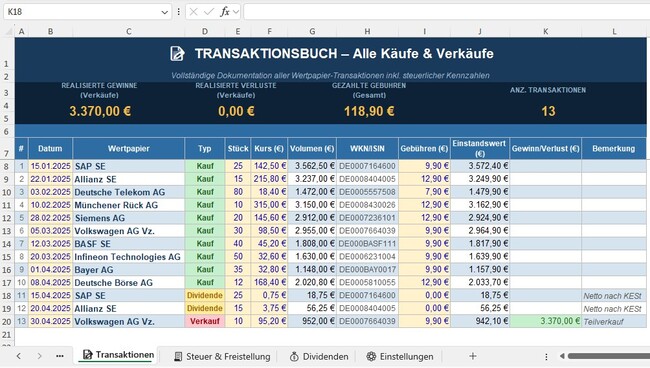Select the Kurs cell 315,00 €
650x368 pixels.
269,205
